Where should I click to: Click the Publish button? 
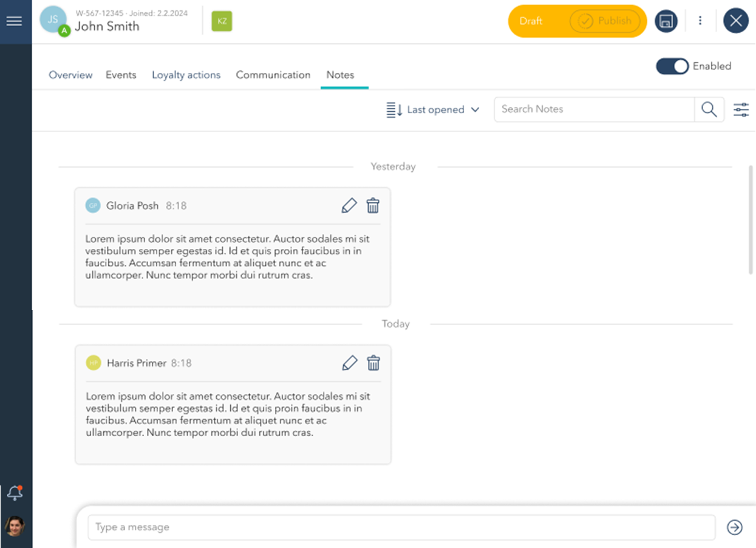[605, 21]
